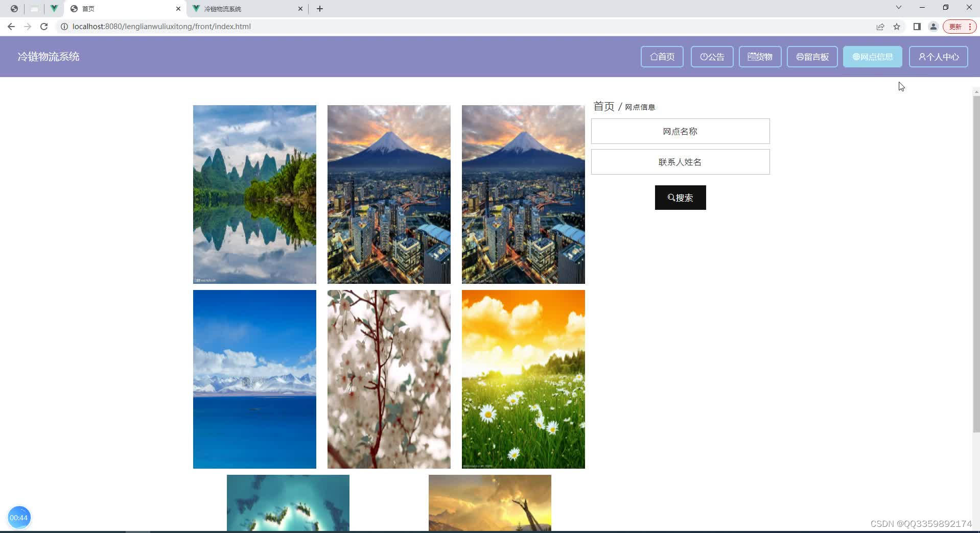
Task: Click the scrollbar up arrow
Action: point(976,92)
